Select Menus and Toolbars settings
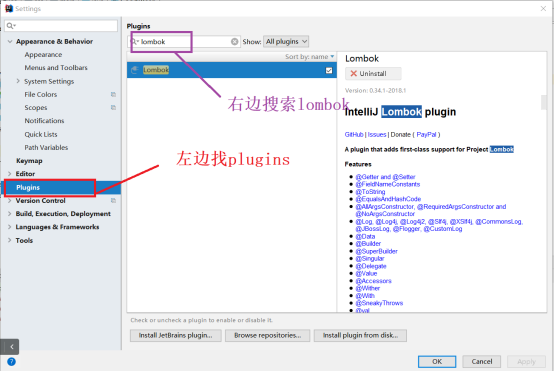Image resolution: width=554 pixels, height=372 pixels. pyautogui.click(x=56, y=68)
